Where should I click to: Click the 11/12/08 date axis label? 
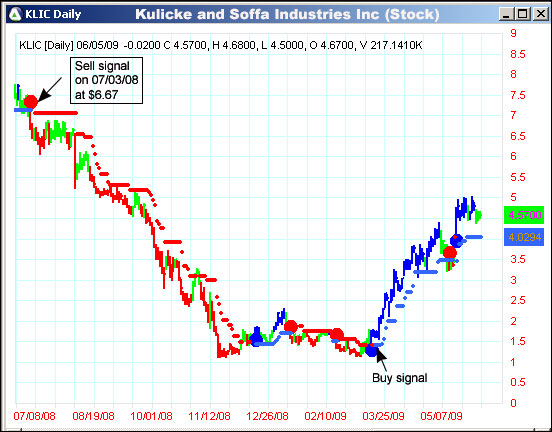[209, 416]
